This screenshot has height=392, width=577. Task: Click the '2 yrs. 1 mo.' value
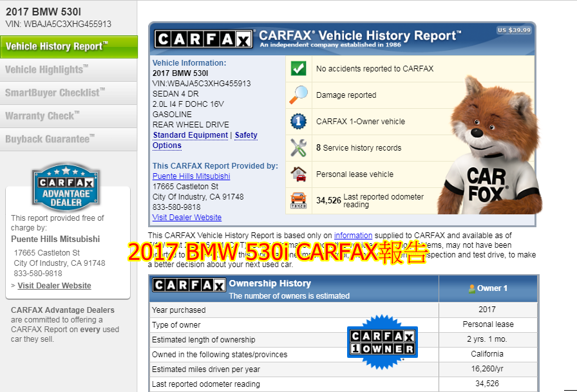487,339
